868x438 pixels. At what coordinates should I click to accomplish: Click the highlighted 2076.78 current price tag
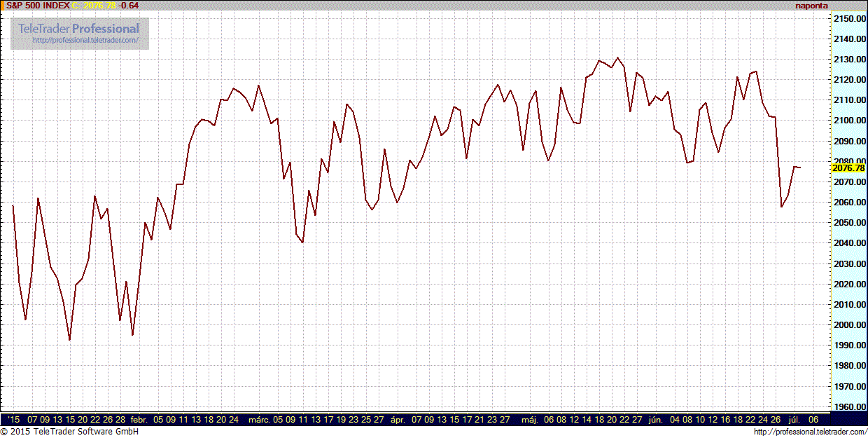[x=848, y=168]
